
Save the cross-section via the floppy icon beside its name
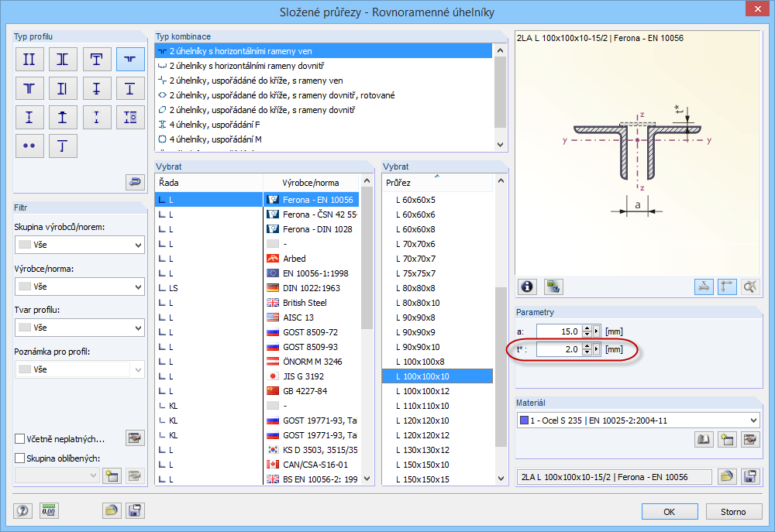coord(750,477)
